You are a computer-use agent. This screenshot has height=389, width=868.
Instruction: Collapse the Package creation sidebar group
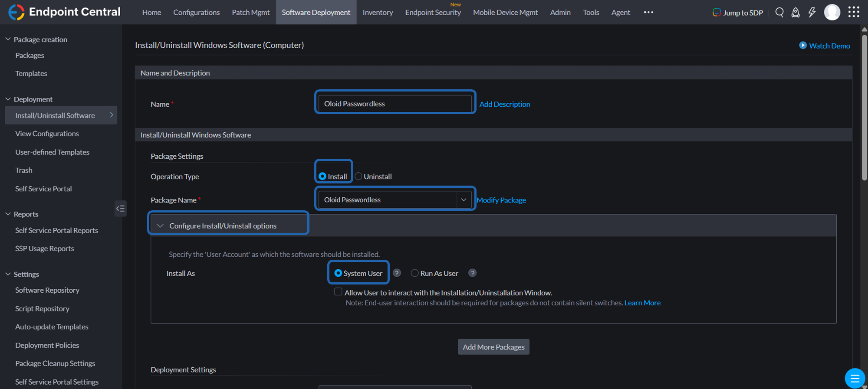pos(8,39)
